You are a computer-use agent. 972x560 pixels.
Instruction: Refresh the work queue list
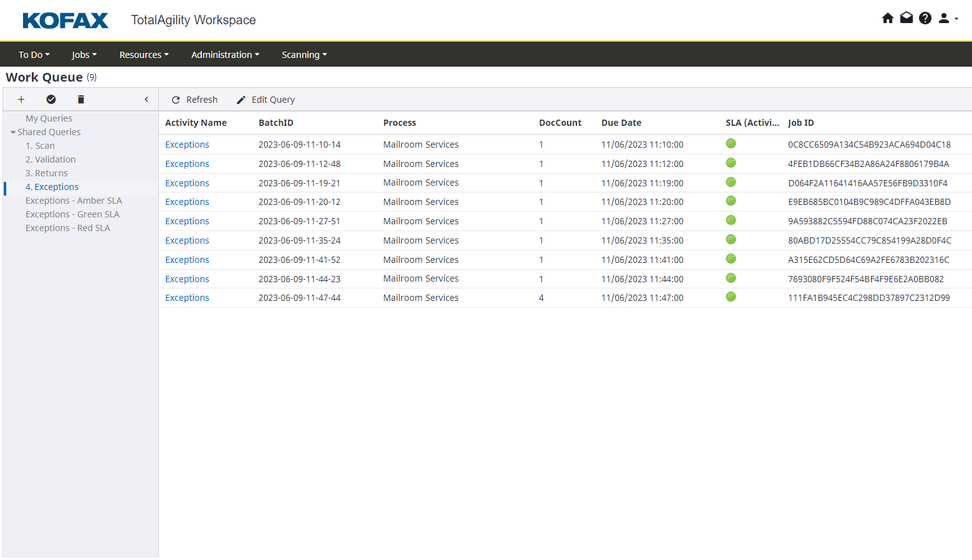[194, 100]
